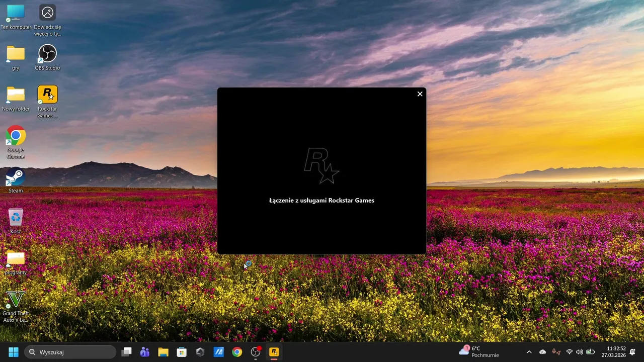Open the notifications bell icon
644x362 pixels.
pos(632,352)
